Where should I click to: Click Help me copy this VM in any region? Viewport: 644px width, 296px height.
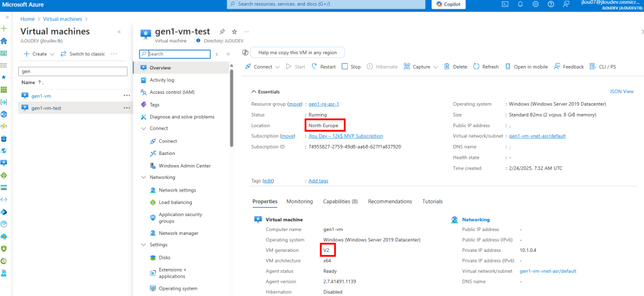click(297, 53)
